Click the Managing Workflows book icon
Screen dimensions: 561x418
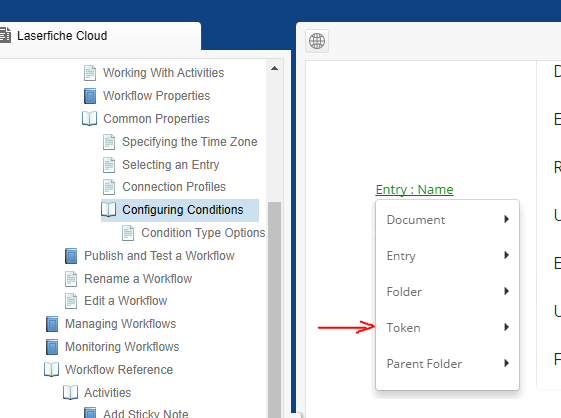[52, 324]
